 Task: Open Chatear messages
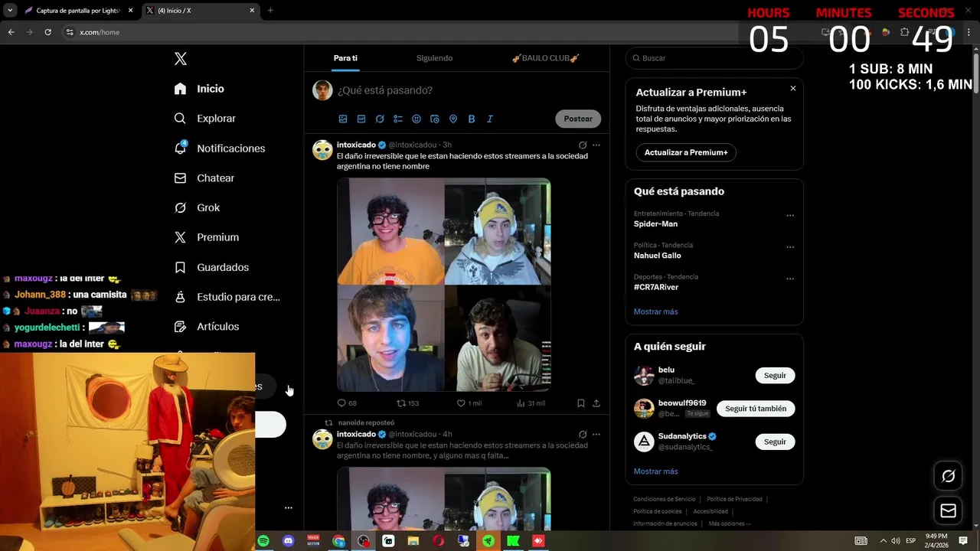[204, 178]
